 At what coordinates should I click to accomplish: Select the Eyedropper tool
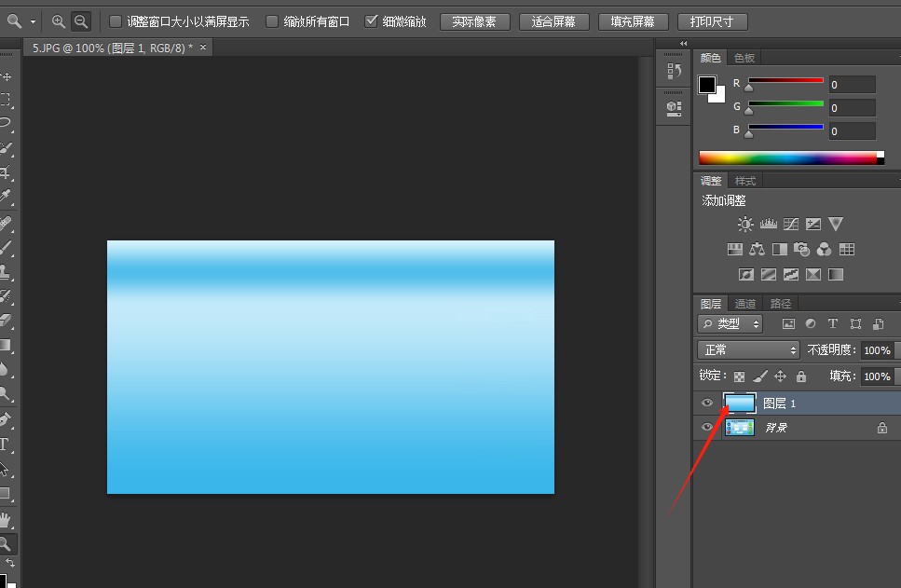pyautogui.click(x=6, y=196)
